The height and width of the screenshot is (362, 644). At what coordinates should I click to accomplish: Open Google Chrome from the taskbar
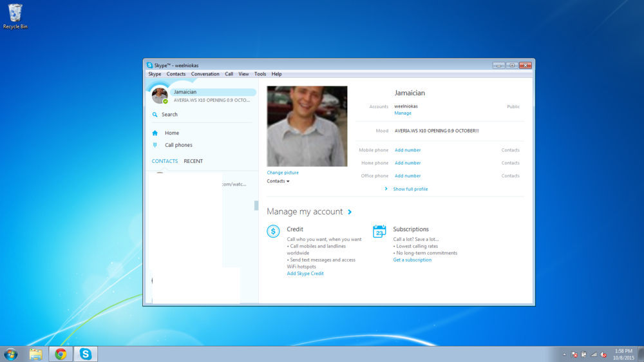coord(61,354)
